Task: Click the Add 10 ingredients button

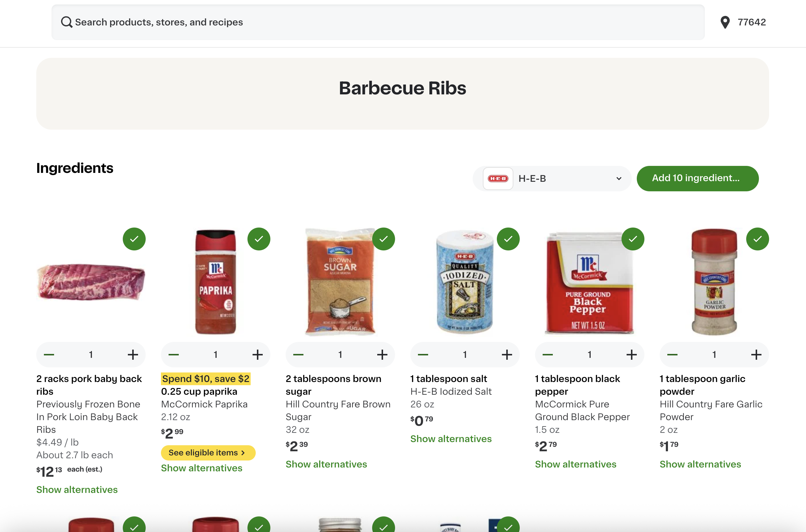Action: click(697, 179)
